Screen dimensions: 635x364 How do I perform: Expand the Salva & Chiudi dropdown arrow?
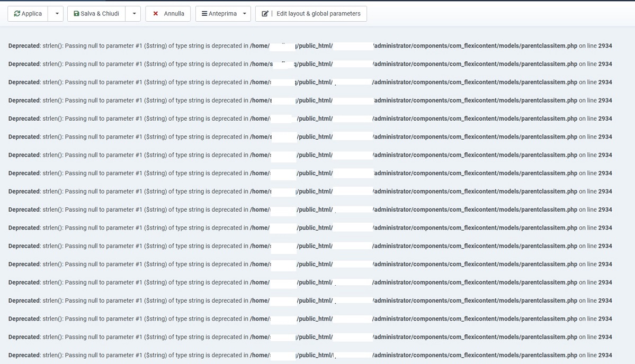[133, 14]
